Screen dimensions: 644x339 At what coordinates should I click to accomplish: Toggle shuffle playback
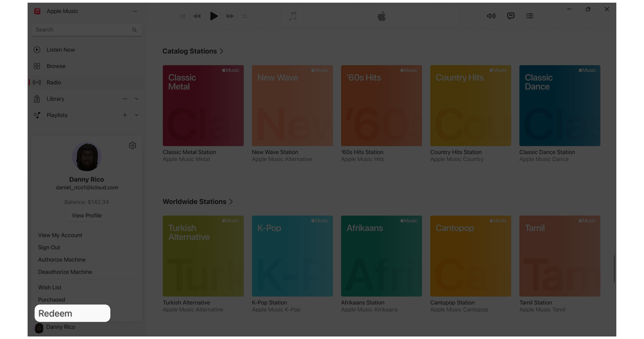[x=182, y=16]
